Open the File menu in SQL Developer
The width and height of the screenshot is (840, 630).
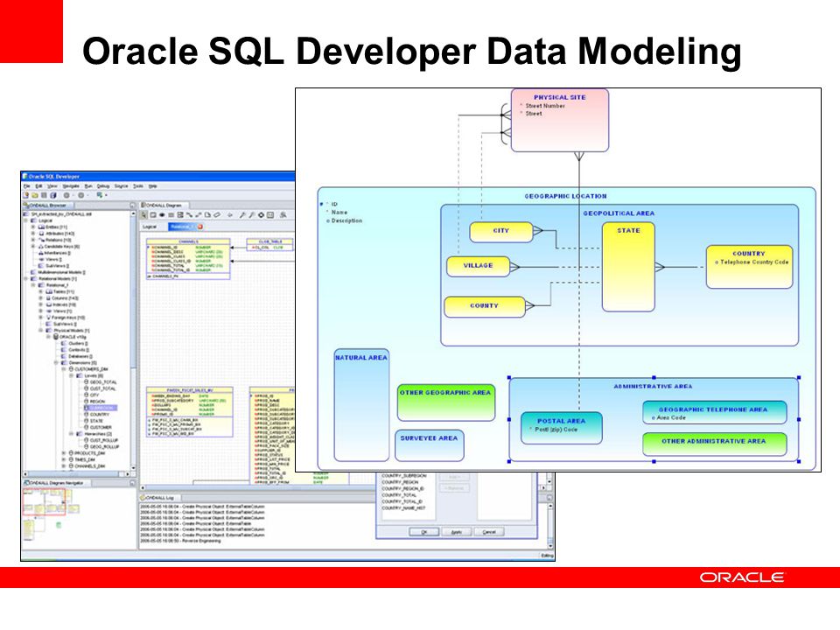pyautogui.click(x=27, y=185)
